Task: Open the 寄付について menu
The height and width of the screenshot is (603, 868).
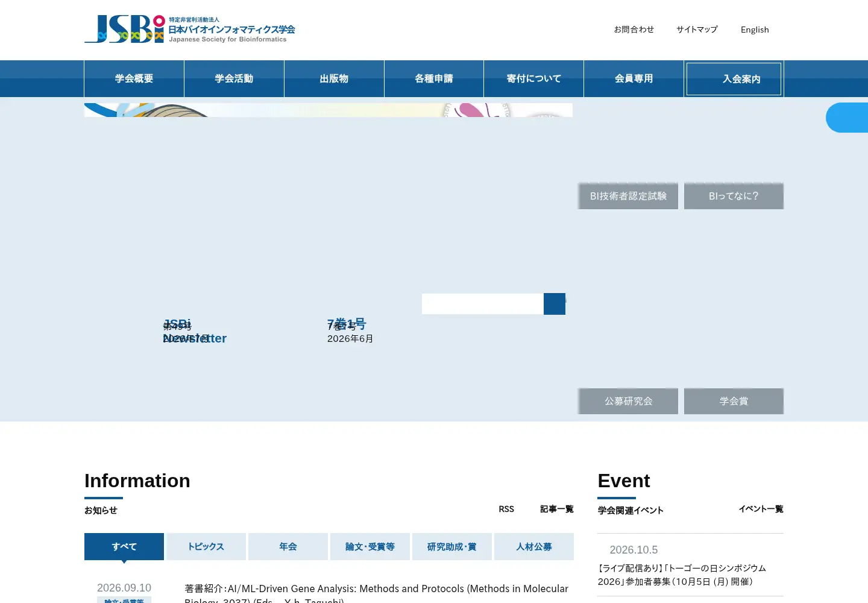Action: pos(533,78)
